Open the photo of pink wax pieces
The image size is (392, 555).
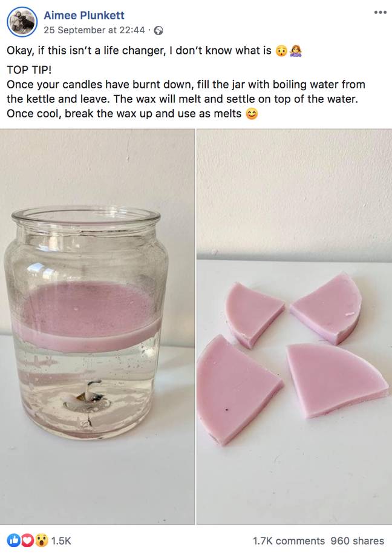[295, 326]
